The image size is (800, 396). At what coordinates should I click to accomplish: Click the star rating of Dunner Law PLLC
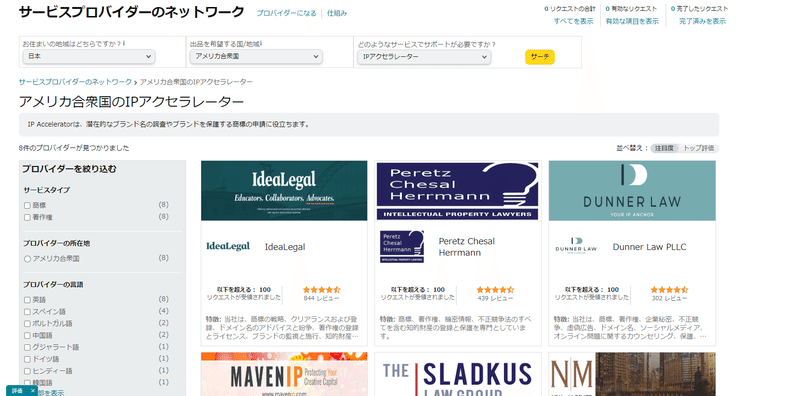tap(669, 289)
